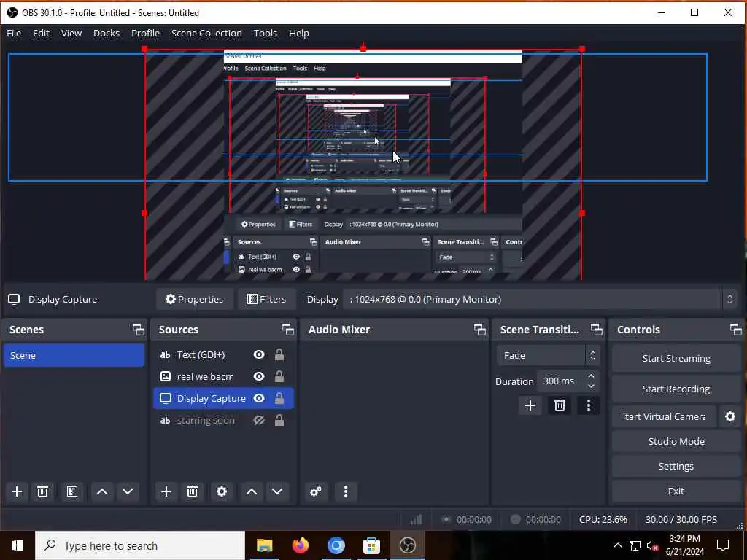Screen dimensions: 747x560
Task: Select the Scene item in Scenes list
Action: [x=74, y=356]
